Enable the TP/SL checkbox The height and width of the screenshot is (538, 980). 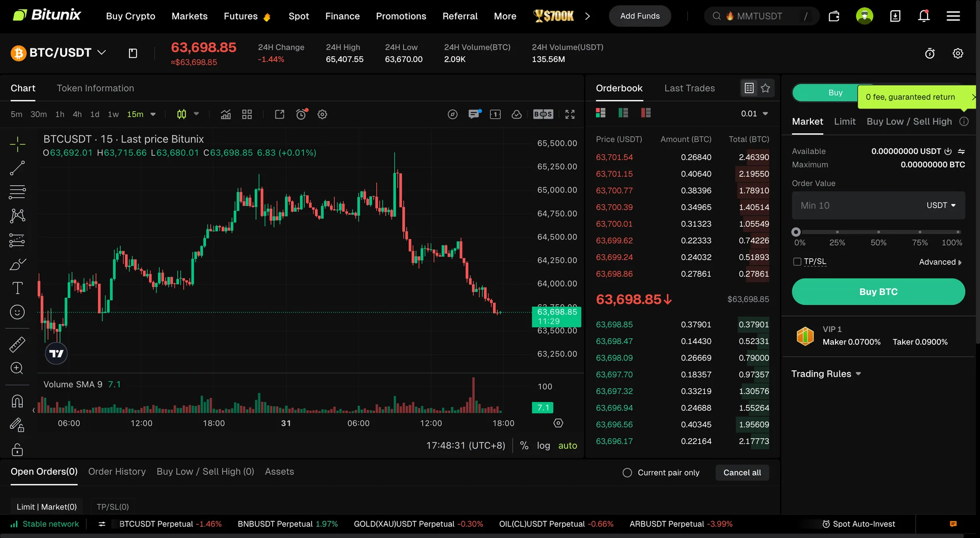[797, 262]
